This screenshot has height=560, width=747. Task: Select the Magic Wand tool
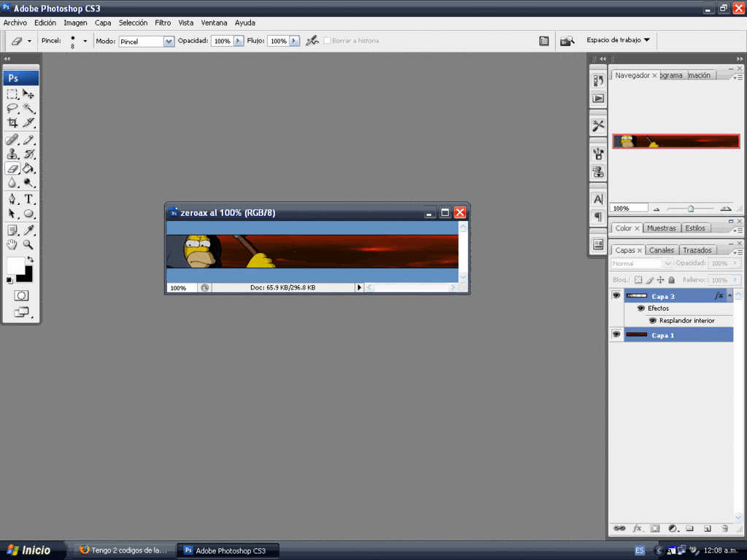28,108
